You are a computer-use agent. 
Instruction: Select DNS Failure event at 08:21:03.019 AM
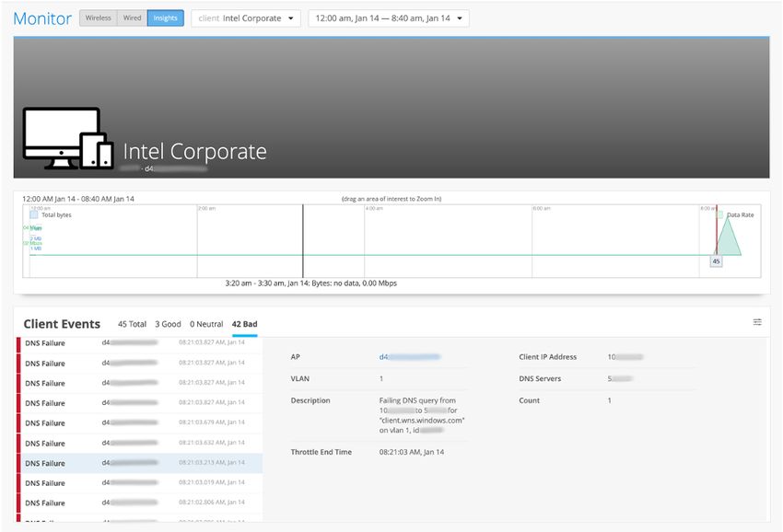point(142,483)
